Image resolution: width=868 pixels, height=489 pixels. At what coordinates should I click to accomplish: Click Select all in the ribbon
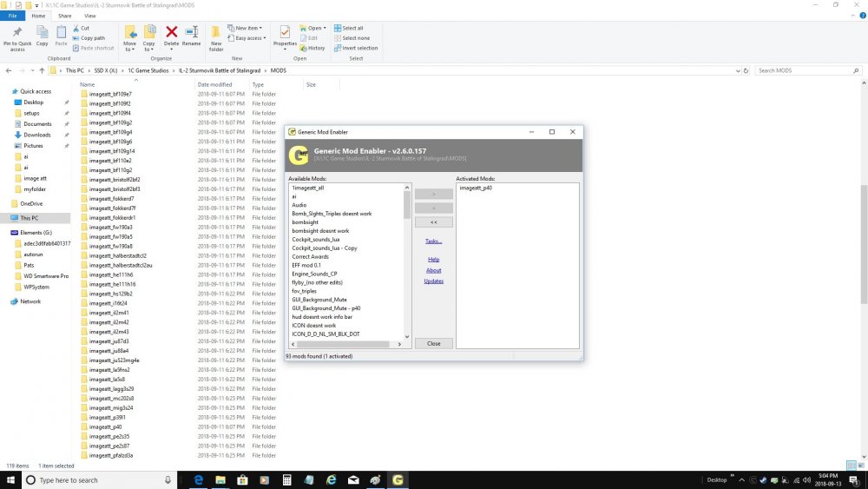352,28
